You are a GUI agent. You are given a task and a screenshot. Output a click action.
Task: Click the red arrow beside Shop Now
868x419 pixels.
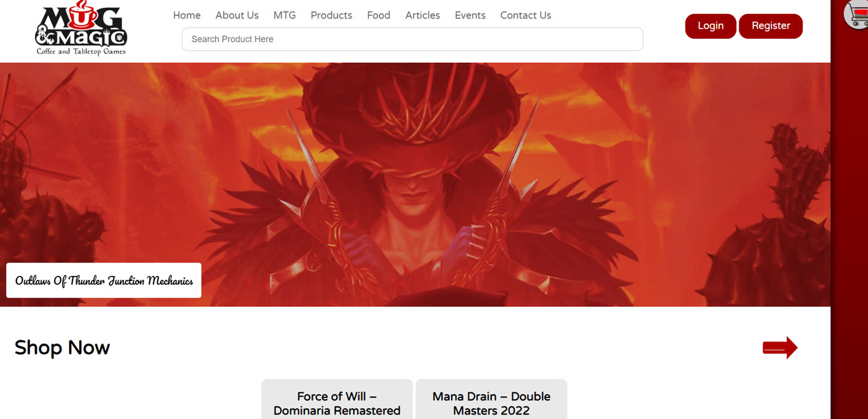780,347
